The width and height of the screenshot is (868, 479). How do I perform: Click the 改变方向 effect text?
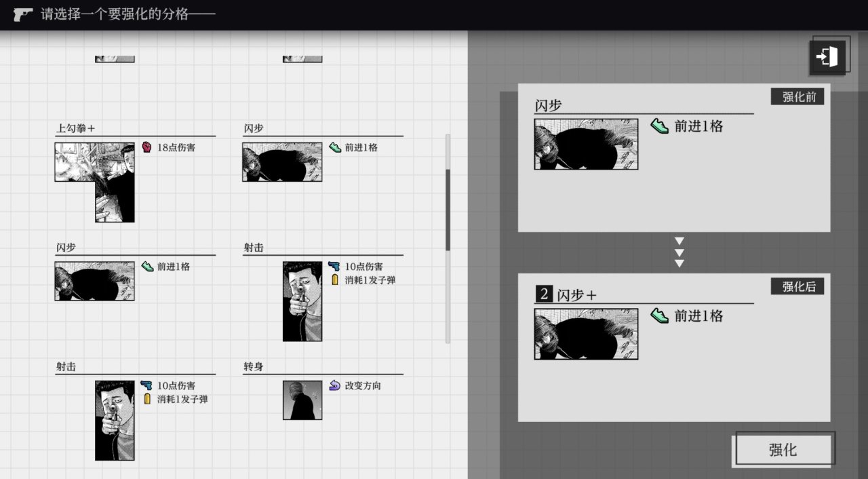(363, 385)
